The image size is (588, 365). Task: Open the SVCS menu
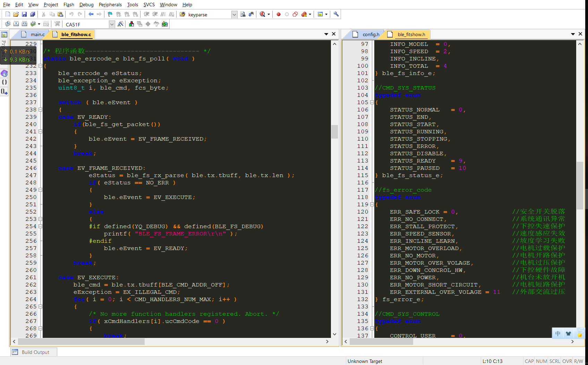(x=149, y=5)
